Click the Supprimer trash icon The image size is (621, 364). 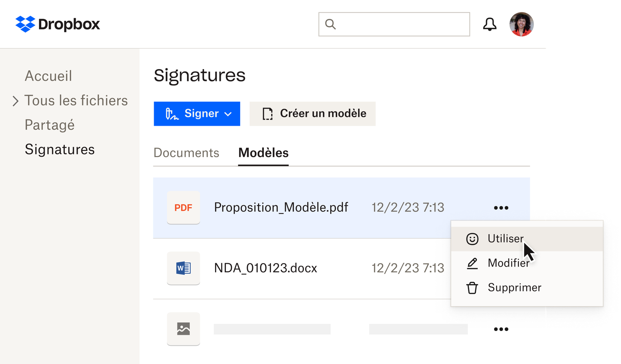tap(472, 288)
